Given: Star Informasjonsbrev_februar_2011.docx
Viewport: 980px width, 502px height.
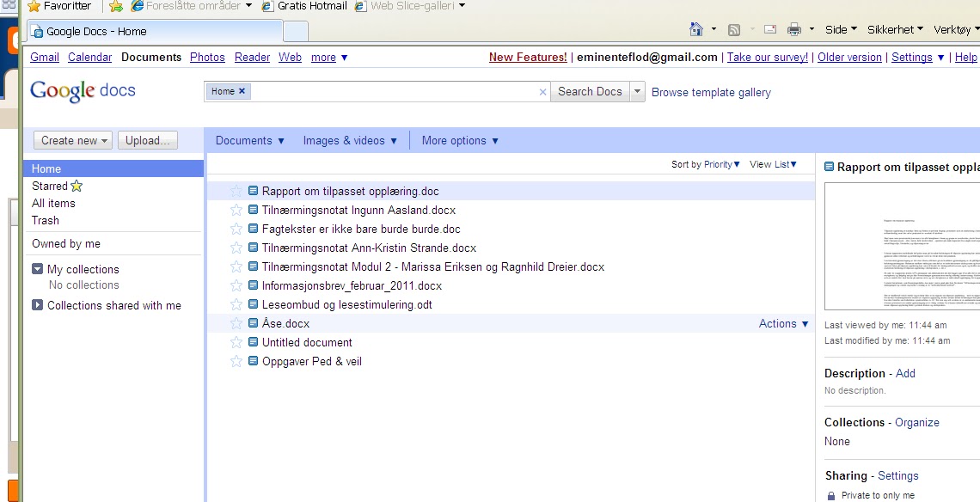Looking at the screenshot, I should [x=236, y=285].
